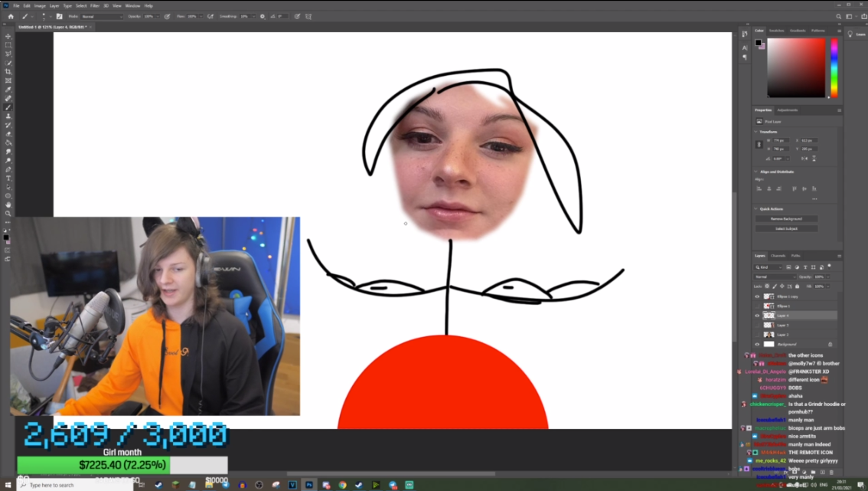Switch to the Swatches tab
Viewport: 868px width, 491px height.
coord(776,31)
